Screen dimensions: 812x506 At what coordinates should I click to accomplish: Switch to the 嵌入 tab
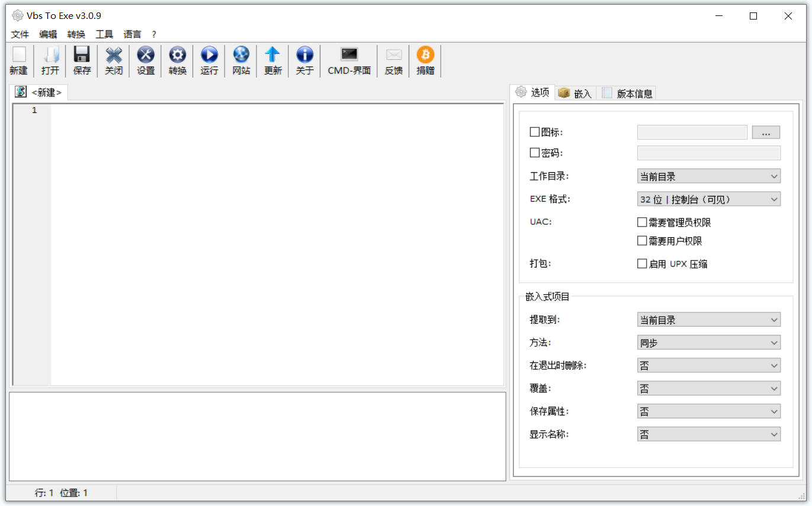(x=575, y=94)
